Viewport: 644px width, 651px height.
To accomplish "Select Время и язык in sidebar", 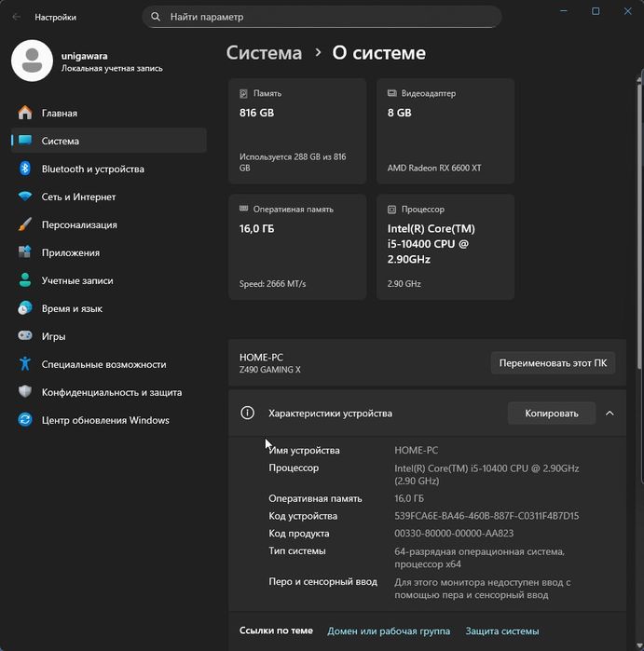I will click(72, 308).
